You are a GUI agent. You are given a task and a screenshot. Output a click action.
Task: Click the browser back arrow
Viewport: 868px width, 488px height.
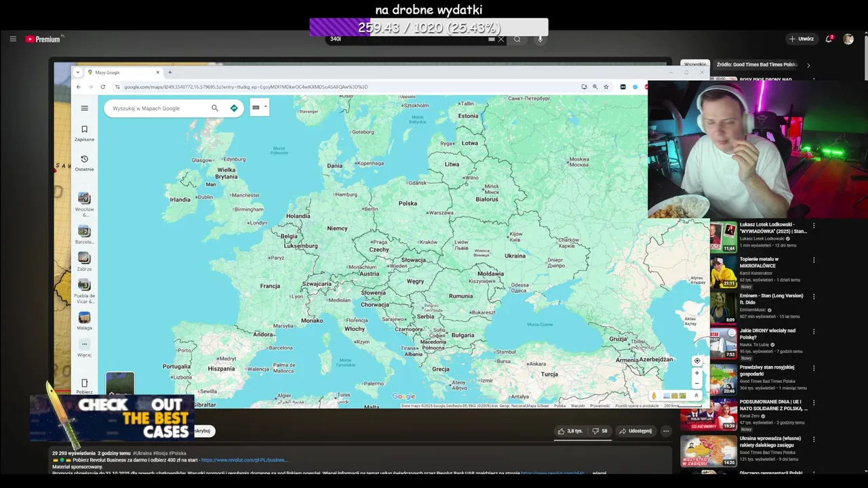click(79, 87)
